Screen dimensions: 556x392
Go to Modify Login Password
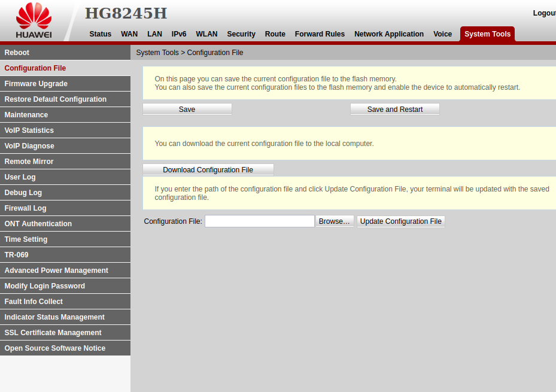tap(65, 286)
